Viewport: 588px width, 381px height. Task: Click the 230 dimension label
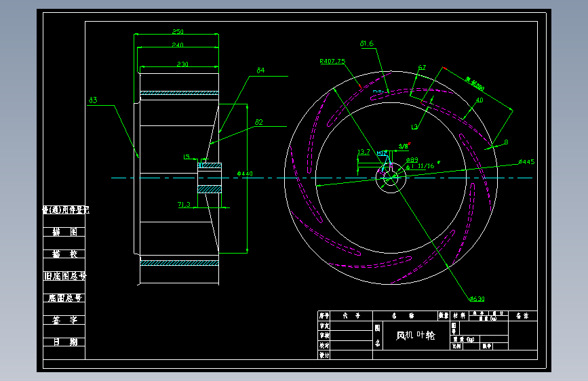182,64
